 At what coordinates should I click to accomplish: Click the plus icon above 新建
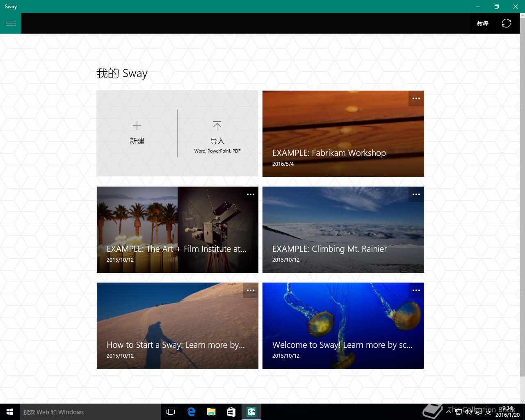[137, 126]
